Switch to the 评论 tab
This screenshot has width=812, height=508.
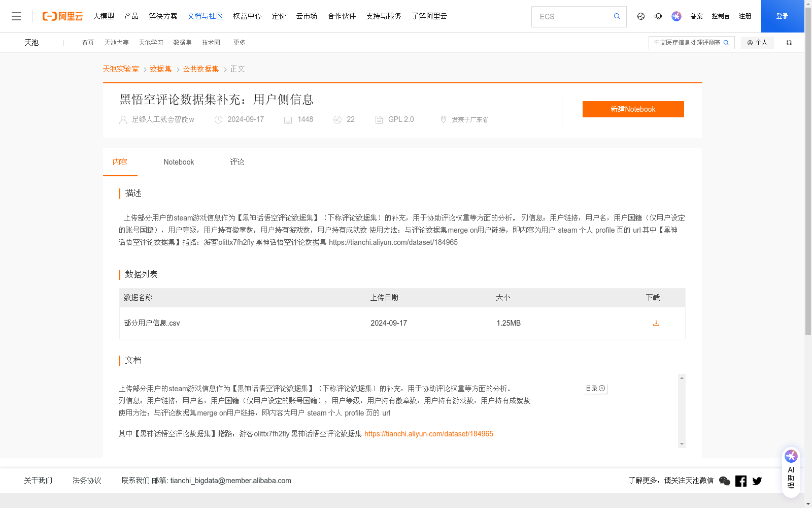pos(237,162)
